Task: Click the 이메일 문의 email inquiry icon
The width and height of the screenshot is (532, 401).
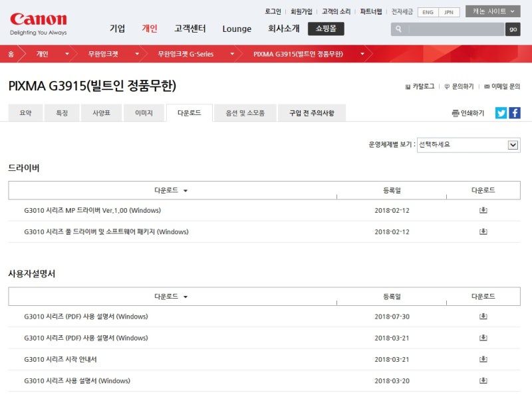Action: pyautogui.click(x=487, y=86)
